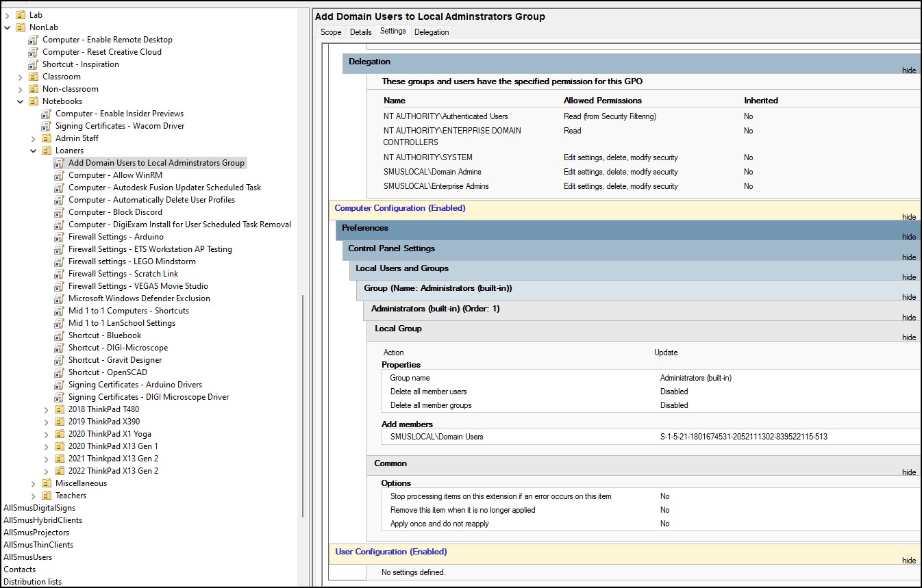This screenshot has height=588, width=922.
Task: Click the GPO icon for Firewall Settings - Arduino
Action: pyautogui.click(x=60, y=237)
